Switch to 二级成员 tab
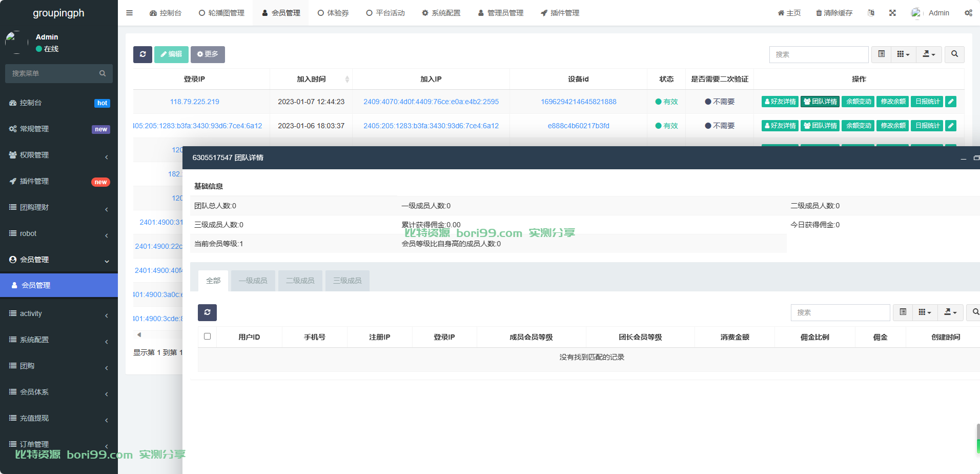Image resolution: width=980 pixels, height=474 pixels. [x=300, y=281]
